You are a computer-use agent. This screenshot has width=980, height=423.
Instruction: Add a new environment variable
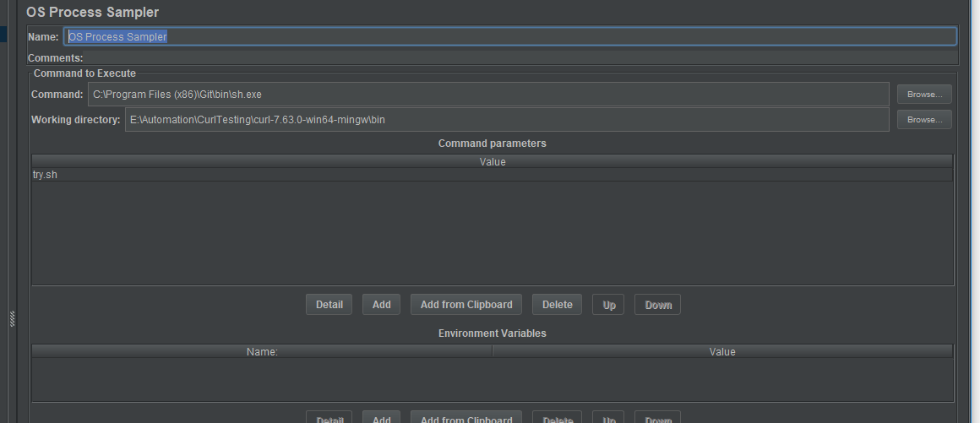click(382, 418)
